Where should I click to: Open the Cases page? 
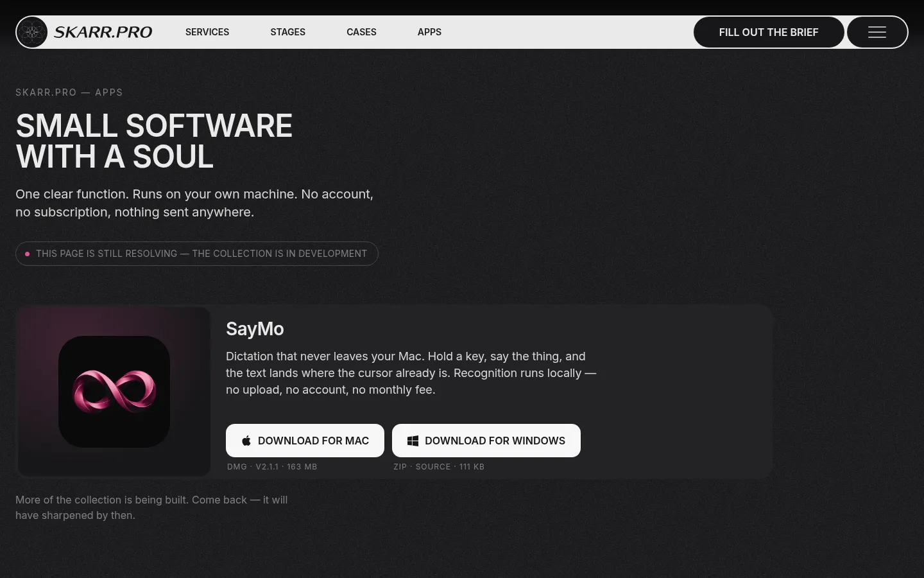click(x=361, y=32)
